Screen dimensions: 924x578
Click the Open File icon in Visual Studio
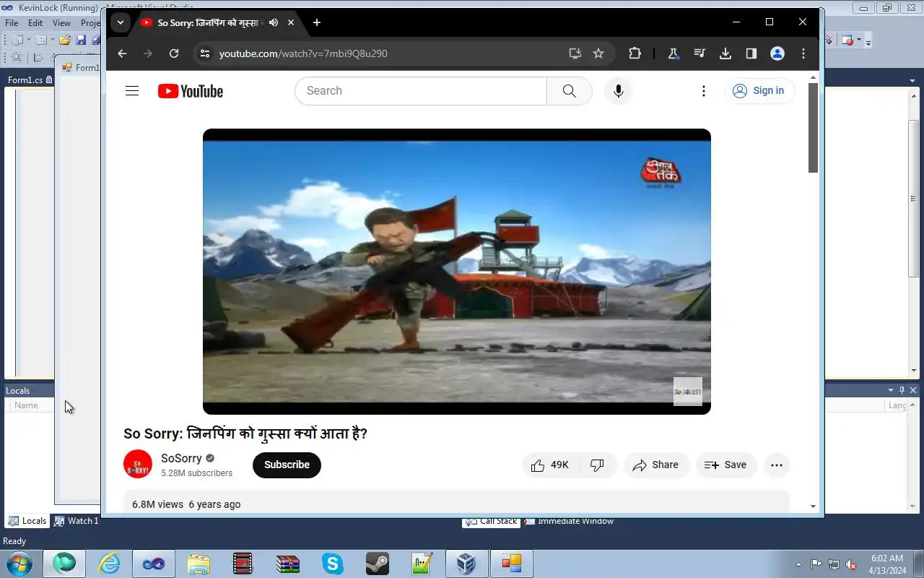(64, 40)
